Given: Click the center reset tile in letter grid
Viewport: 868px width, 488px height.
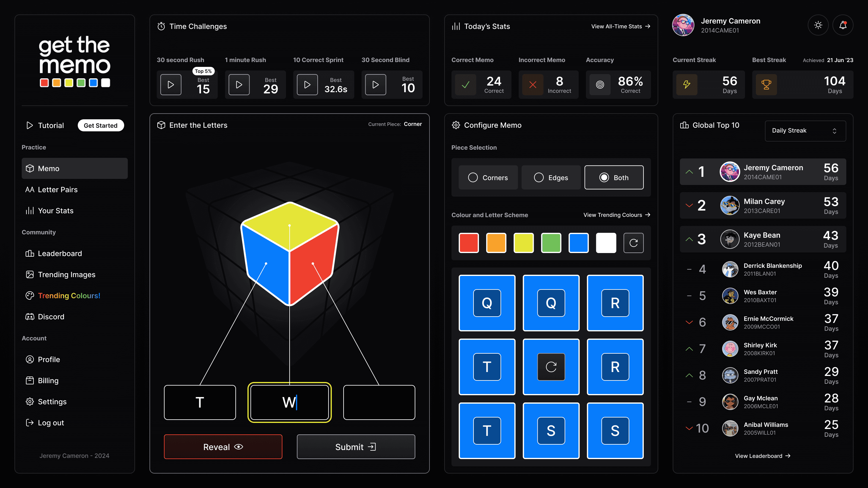Looking at the screenshot, I should tap(551, 367).
